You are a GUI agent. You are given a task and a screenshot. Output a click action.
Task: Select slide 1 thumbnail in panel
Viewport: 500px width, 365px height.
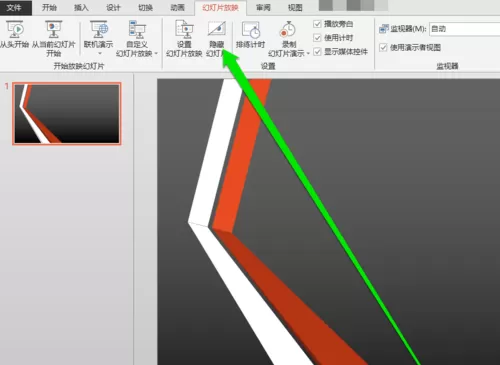(x=67, y=114)
